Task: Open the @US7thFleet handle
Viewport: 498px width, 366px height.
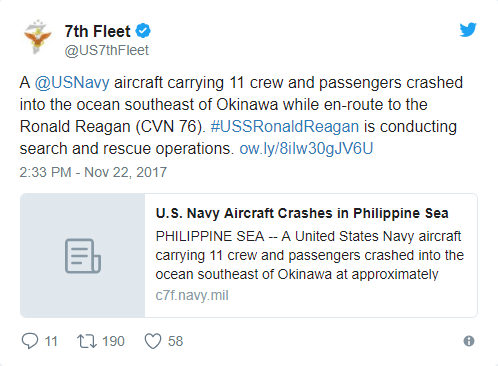Action: pos(107,50)
